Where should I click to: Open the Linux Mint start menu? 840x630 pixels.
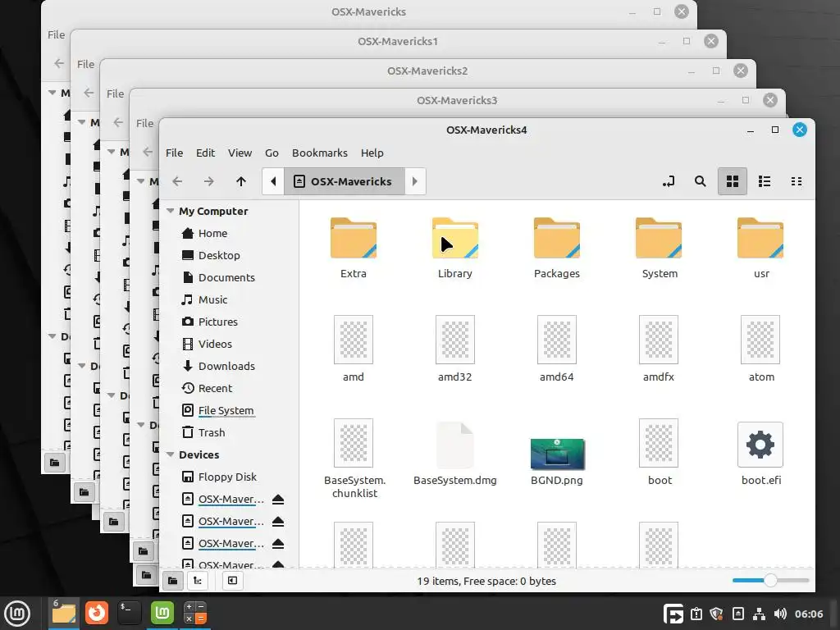(x=17, y=613)
